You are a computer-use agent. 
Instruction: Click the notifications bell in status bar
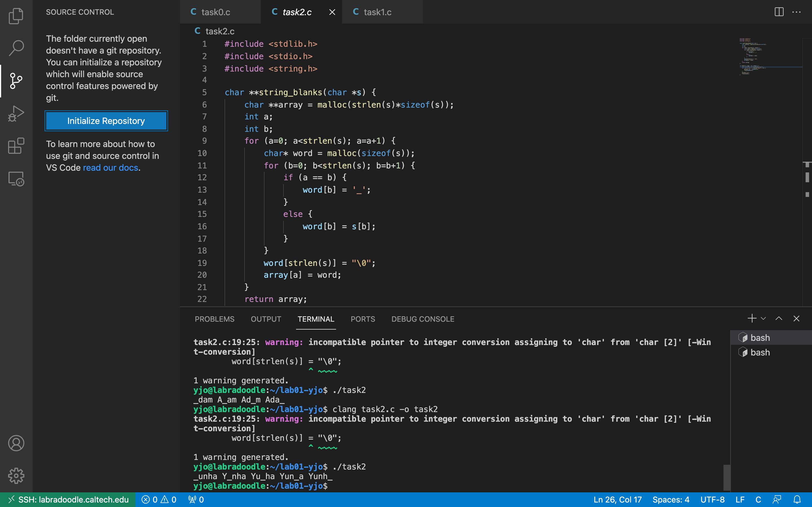(x=797, y=500)
